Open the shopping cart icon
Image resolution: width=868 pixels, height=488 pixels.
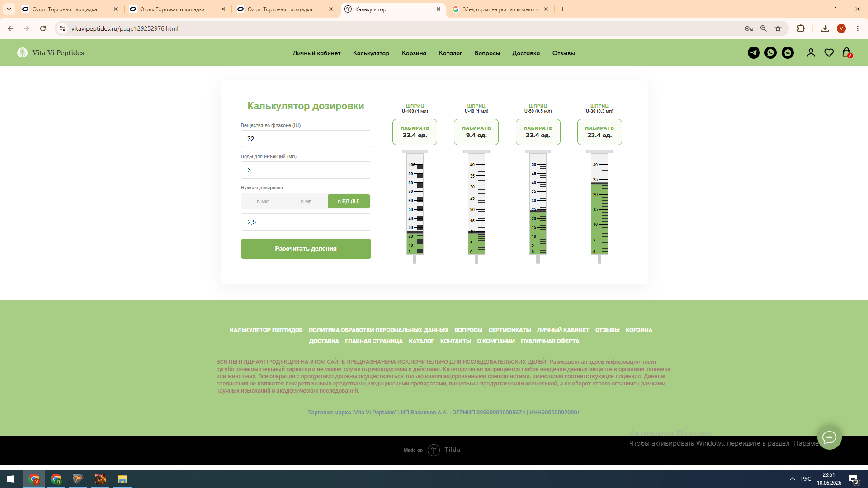pos(847,53)
